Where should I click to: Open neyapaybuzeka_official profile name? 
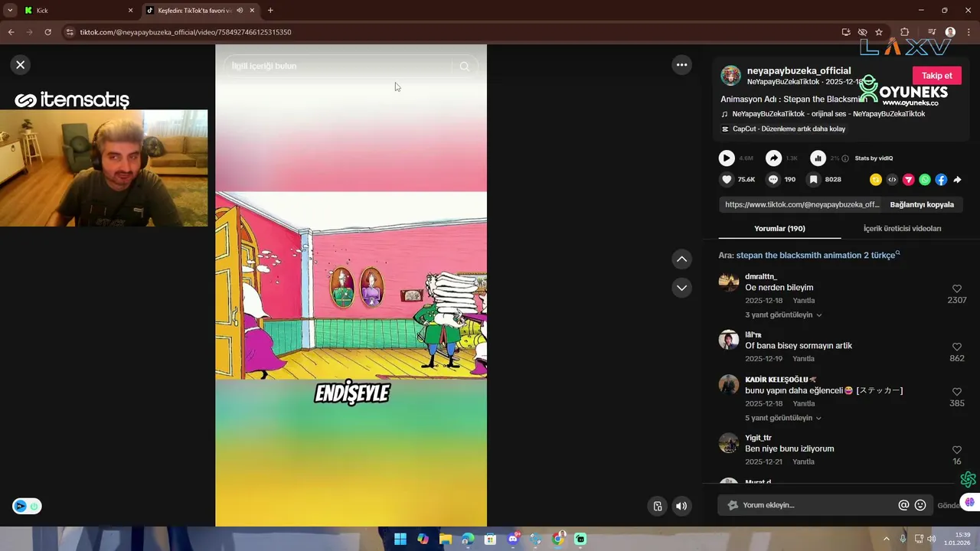click(799, 70)
